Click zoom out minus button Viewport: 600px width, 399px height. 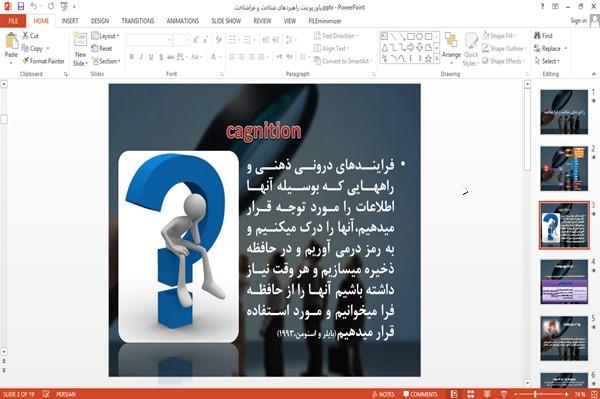click(x=516, y=394)
